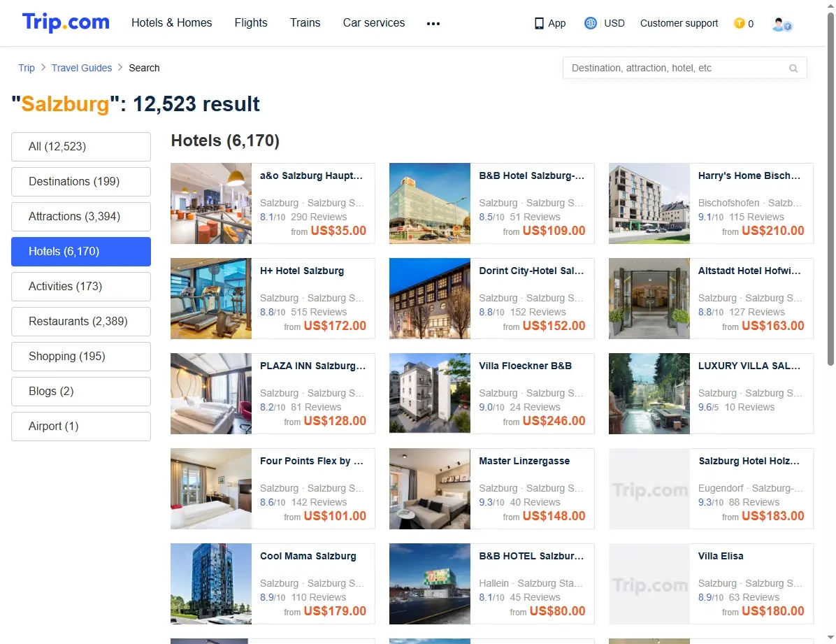This screenshot has height=644, width=836.
Task: Open a&o Salzburg Haupt... hotel thumbnail
Action: 211,203
